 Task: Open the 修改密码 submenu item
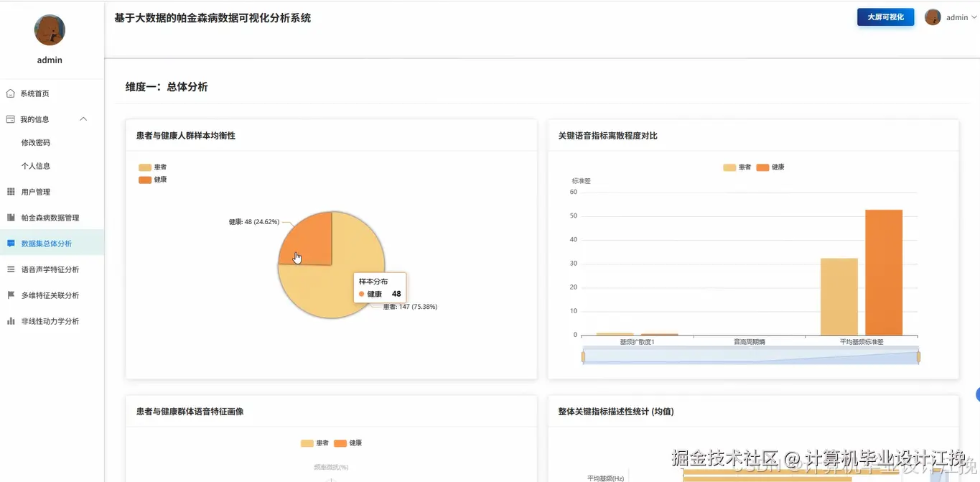pos(52,143)
